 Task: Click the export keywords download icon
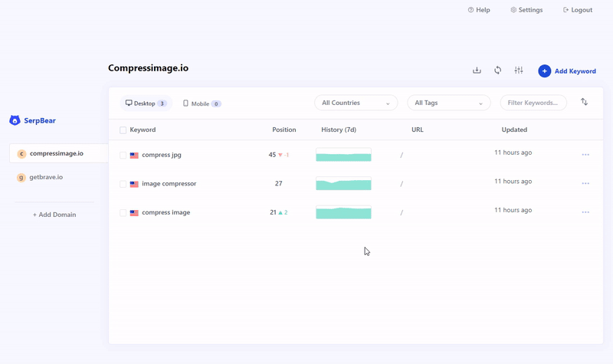pyautogui.click(x=477, y=71)
